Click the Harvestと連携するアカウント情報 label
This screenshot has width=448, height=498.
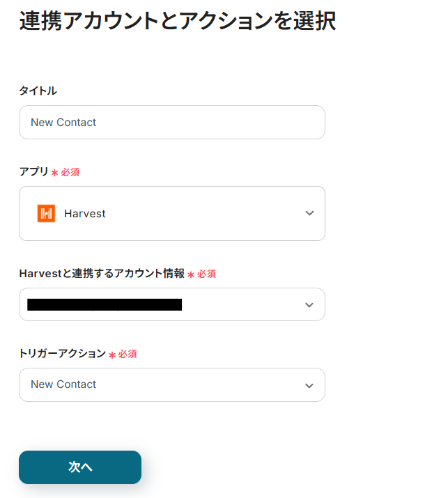[102, 274]
